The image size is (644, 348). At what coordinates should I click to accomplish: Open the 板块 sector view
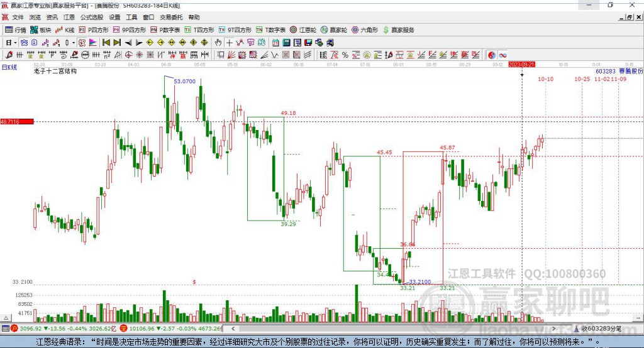[x=40, y=30]
